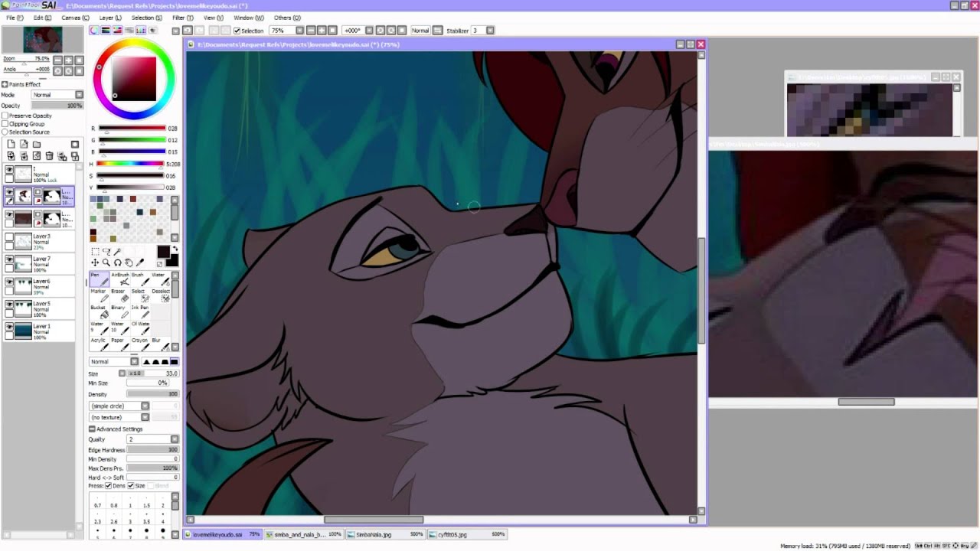Click the zoom-out minus button in the toolbar

(311, 31)
